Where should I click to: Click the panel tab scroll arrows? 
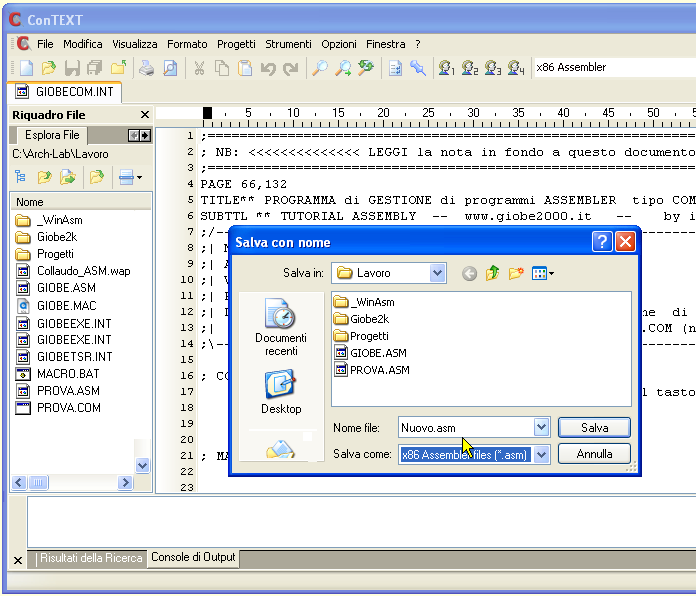139,135
